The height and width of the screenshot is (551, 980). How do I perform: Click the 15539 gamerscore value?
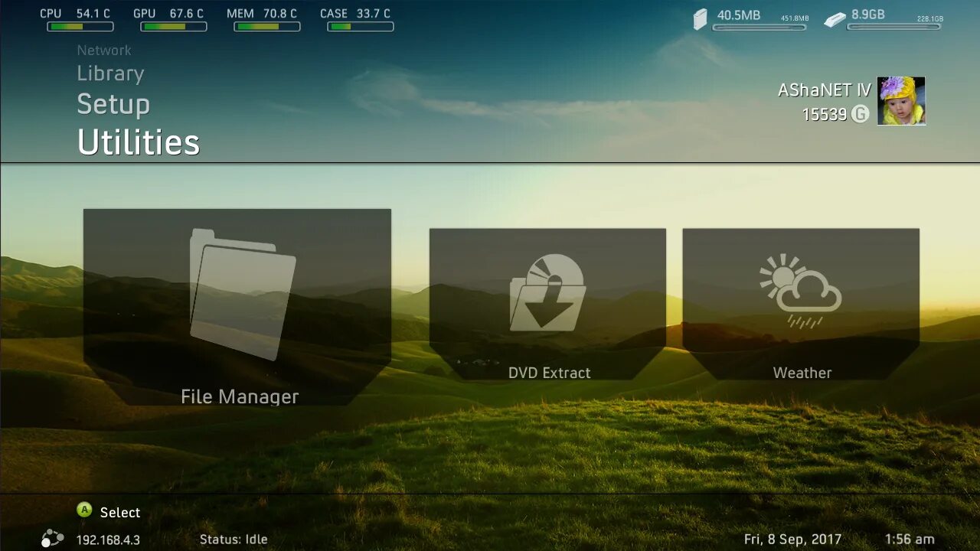(825, 115)
